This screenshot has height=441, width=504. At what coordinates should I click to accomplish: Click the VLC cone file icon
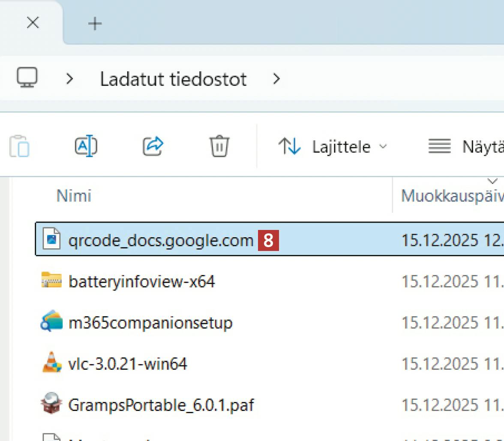click(x=51, y=363)
